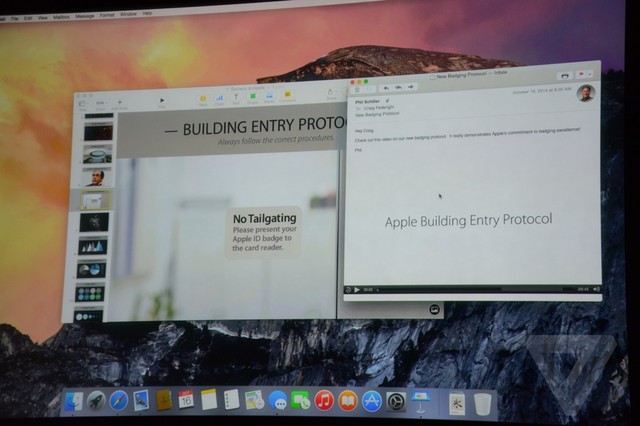Open iTunes from the Dock
Image resolution: width=640 pixels, height=426 pixels.
coord(324,401)
